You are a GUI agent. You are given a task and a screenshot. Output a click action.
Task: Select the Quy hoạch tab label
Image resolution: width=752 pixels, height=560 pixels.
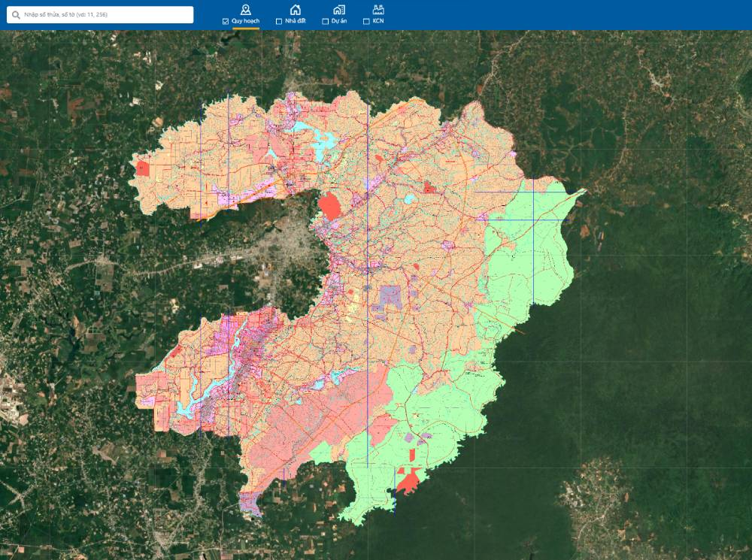(245, 22)
